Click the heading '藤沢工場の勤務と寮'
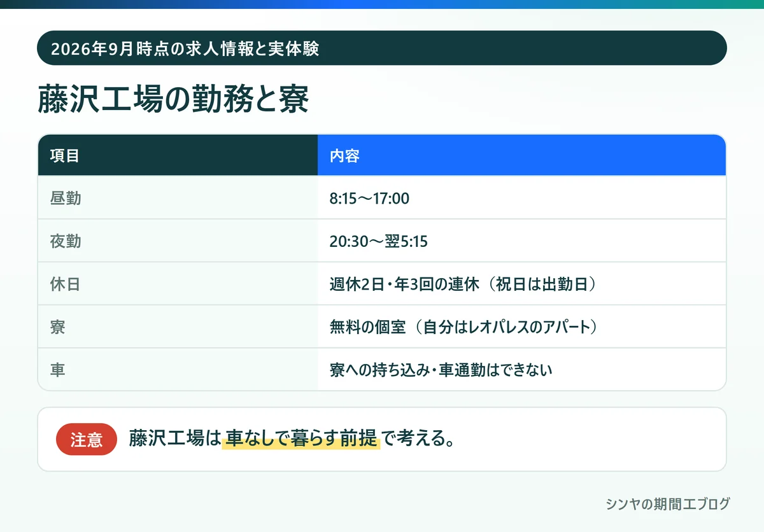The height and width of the screenshot is (532, 764). click(173, 99)
